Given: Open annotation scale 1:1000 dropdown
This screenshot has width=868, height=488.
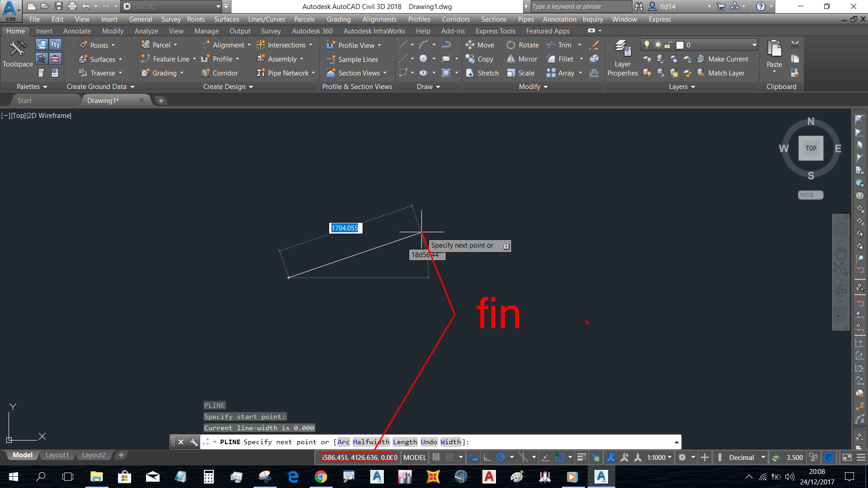Looking at the screenshot, I should (x=659, y=457).
